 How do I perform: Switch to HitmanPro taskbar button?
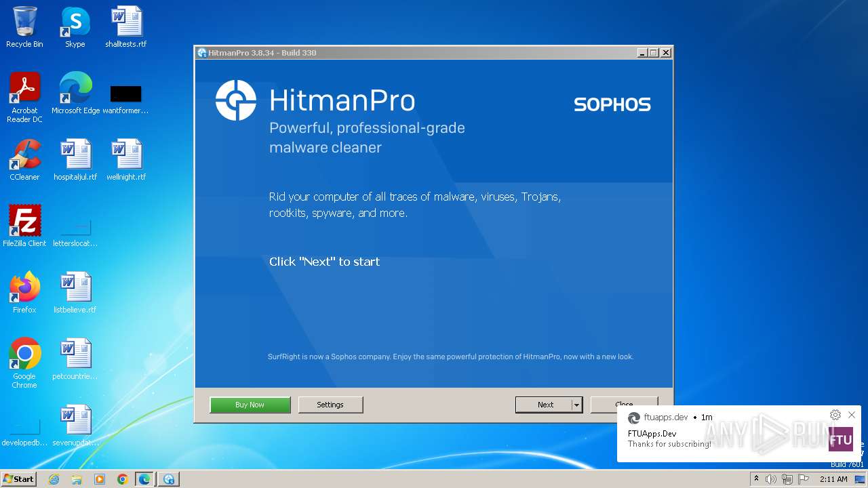pos(168,479)
